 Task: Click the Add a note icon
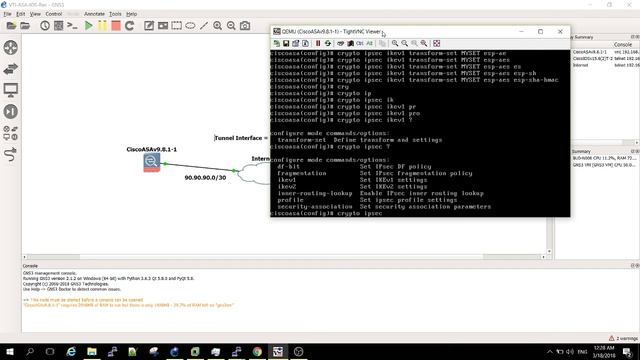click(x=149, y=26)
